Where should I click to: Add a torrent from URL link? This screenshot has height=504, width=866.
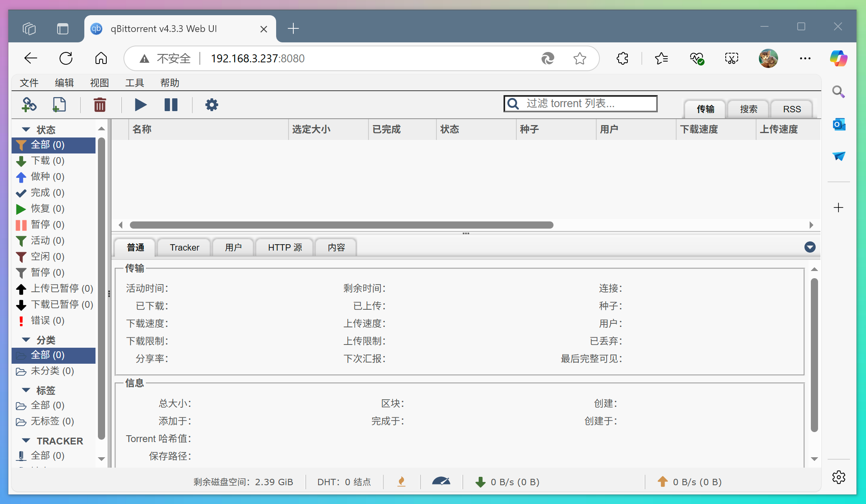tap(29, 105)
